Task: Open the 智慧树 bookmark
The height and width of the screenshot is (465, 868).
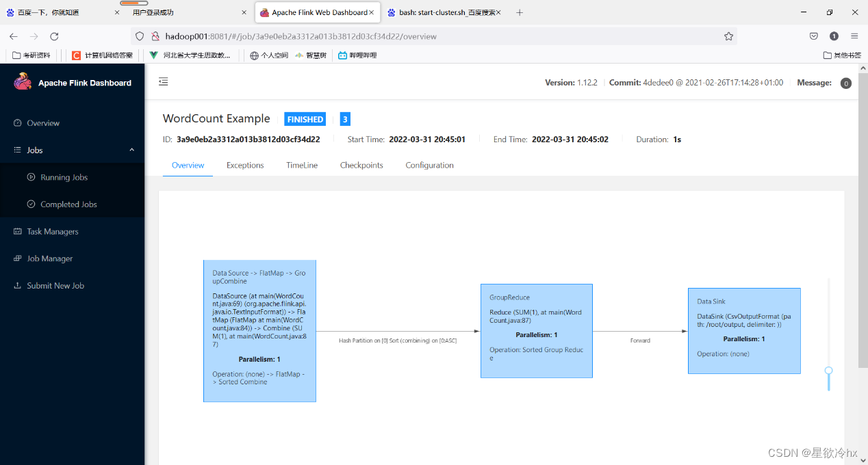Action: [311, 55]
